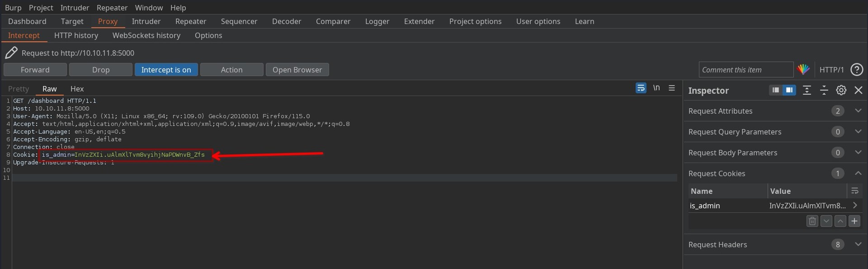Close the Inspector panel
The image size is (868, 269).
click(x=859, y=90)
